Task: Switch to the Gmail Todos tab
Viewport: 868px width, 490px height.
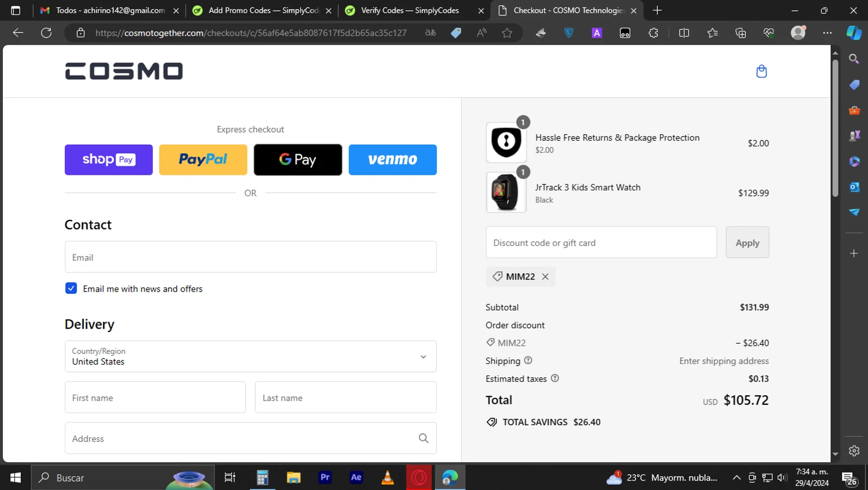Action: tap(110, 10)
